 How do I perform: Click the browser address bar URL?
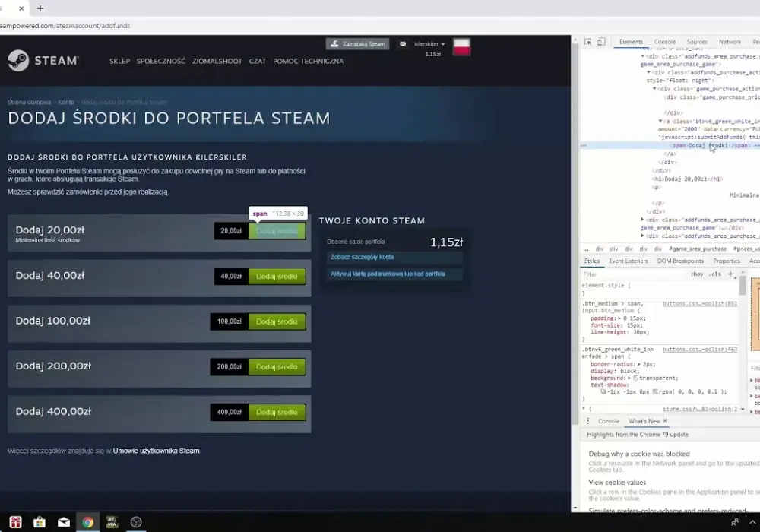coord(65,26)
